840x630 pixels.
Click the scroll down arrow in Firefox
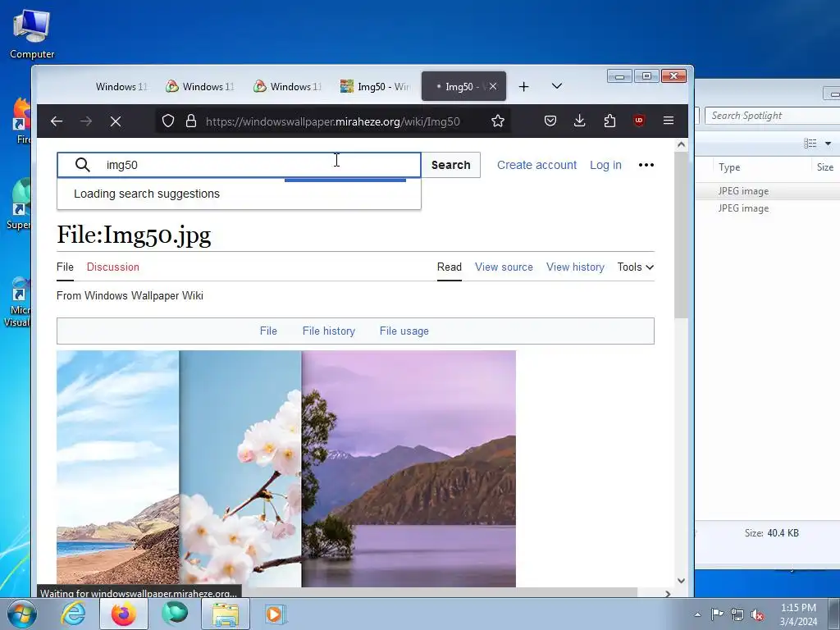(681, 581)
